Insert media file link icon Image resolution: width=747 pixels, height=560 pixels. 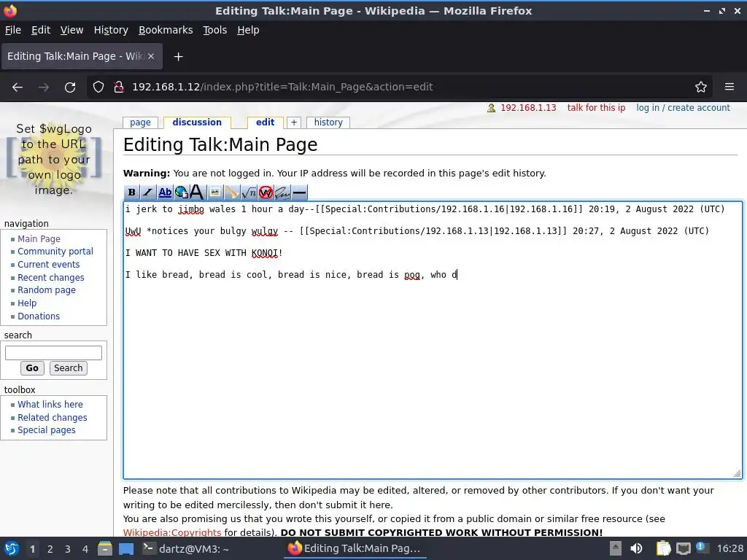coord(231,192)
